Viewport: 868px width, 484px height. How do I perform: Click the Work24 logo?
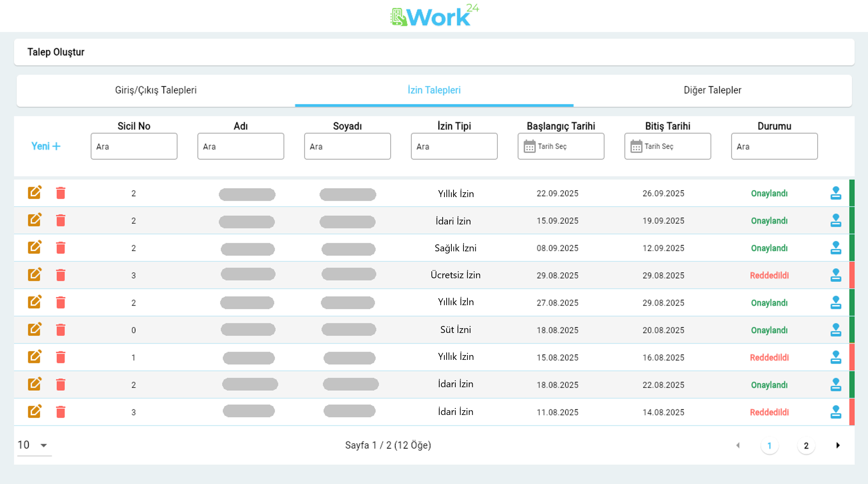click(434, 16)
